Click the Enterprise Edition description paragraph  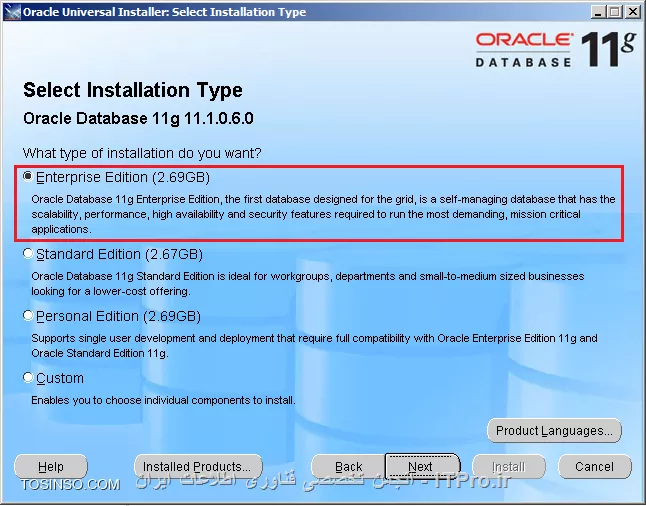(x=323, y=214)
